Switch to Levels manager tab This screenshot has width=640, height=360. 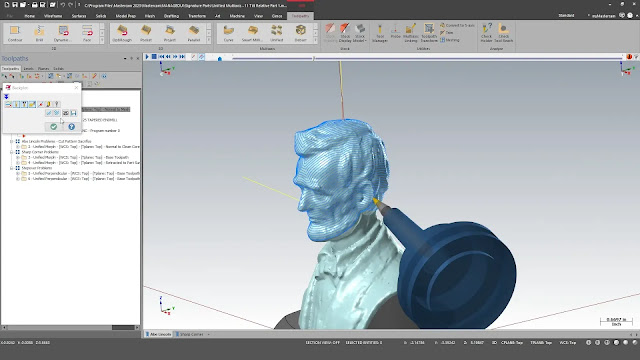(x=28, y=69)
